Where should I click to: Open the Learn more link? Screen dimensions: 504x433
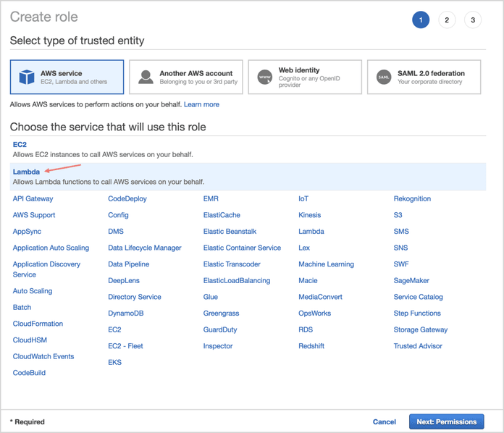201,104
